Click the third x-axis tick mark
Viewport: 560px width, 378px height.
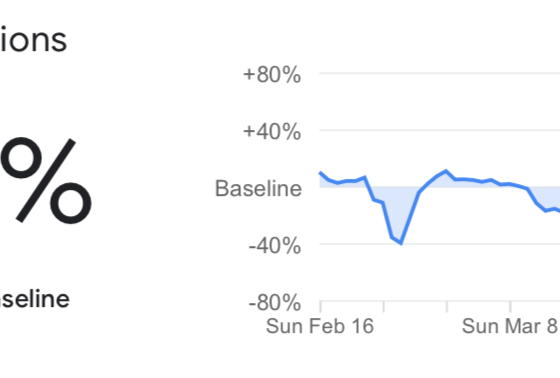[x=447, y=307]
